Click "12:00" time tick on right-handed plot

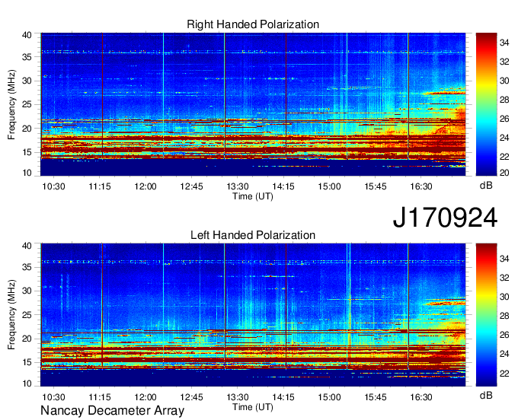(145, 186)
